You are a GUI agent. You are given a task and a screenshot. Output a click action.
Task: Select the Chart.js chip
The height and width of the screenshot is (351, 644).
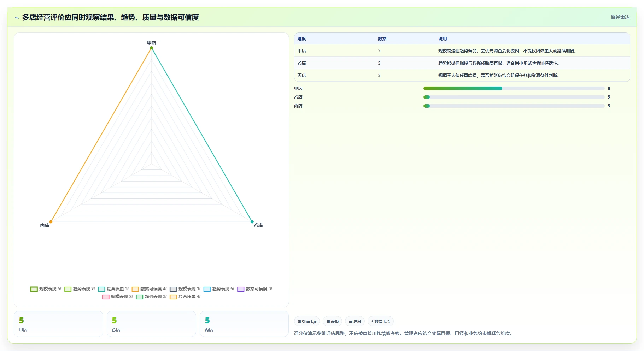[307, 321]
